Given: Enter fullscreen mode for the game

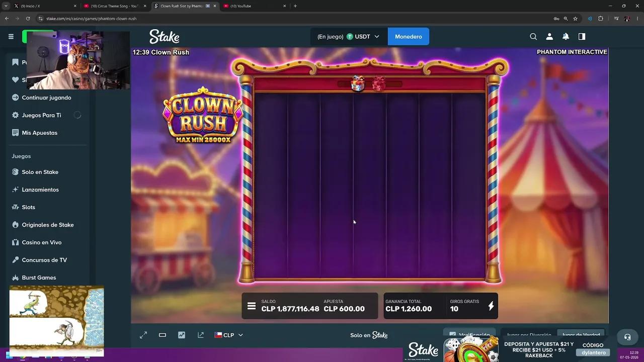Looking at the screenshot, I should 143,335.
